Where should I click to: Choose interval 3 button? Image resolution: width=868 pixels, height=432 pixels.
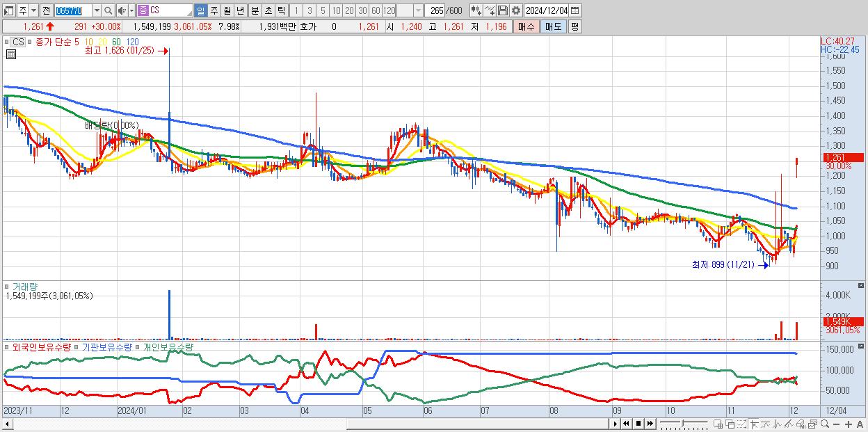click(x=310, y=10)
